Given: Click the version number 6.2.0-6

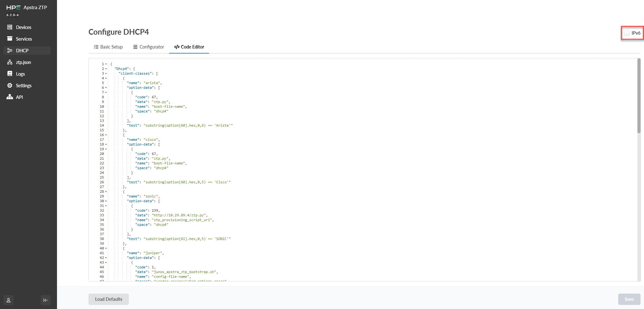Looking at the screenshot, I should [13, 15].
